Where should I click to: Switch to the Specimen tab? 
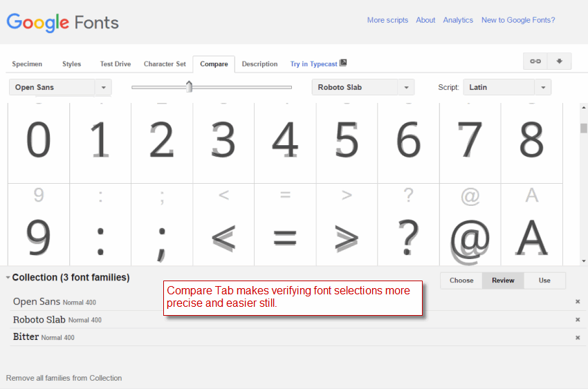[x=27, y=64]
